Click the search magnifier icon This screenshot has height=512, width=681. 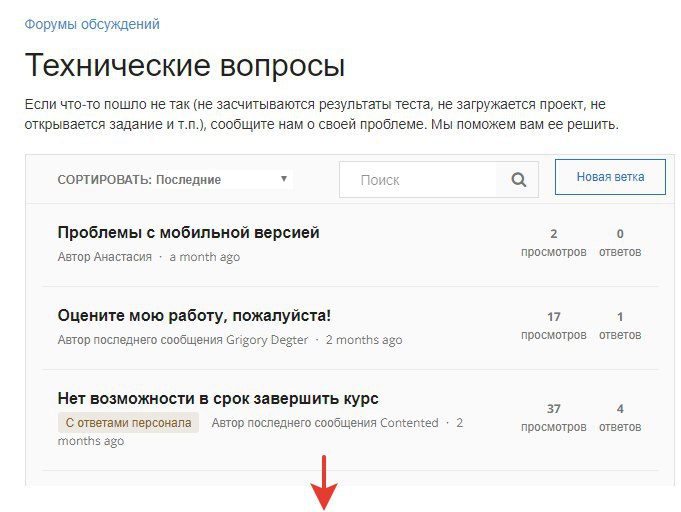click(x=518, y=179)
